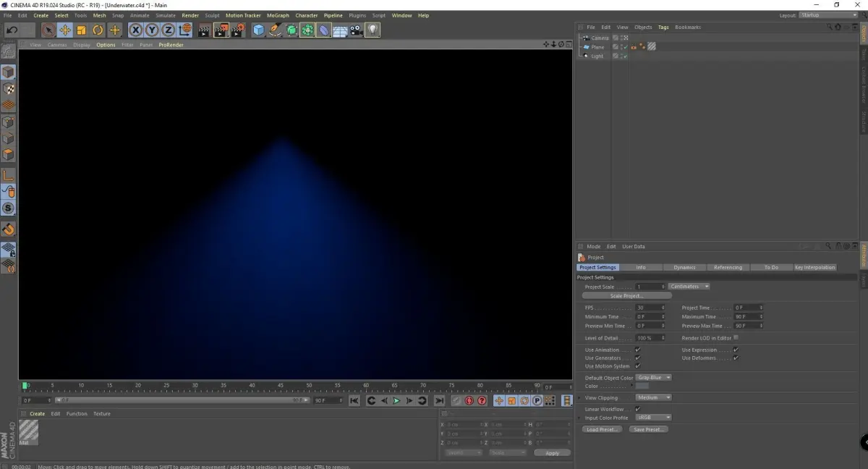Open Input Color Profile sRGB dropdown
Viewport: 868px width, 469px height.
pyautogui.click(x=654, y=418)
